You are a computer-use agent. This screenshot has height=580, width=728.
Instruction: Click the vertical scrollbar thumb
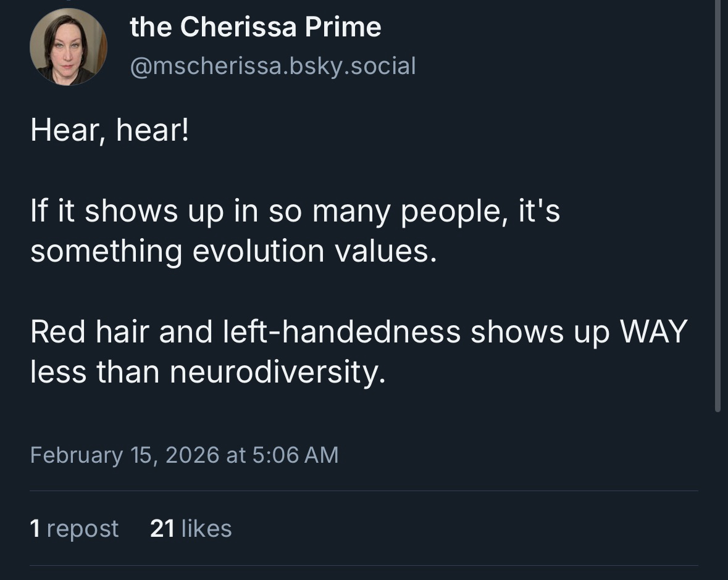(717, 204)
